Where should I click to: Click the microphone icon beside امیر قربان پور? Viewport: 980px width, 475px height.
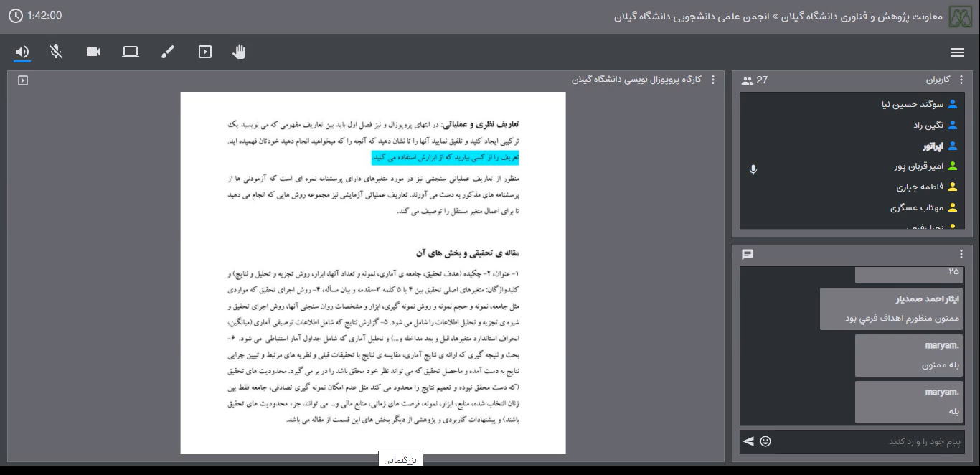753,170
